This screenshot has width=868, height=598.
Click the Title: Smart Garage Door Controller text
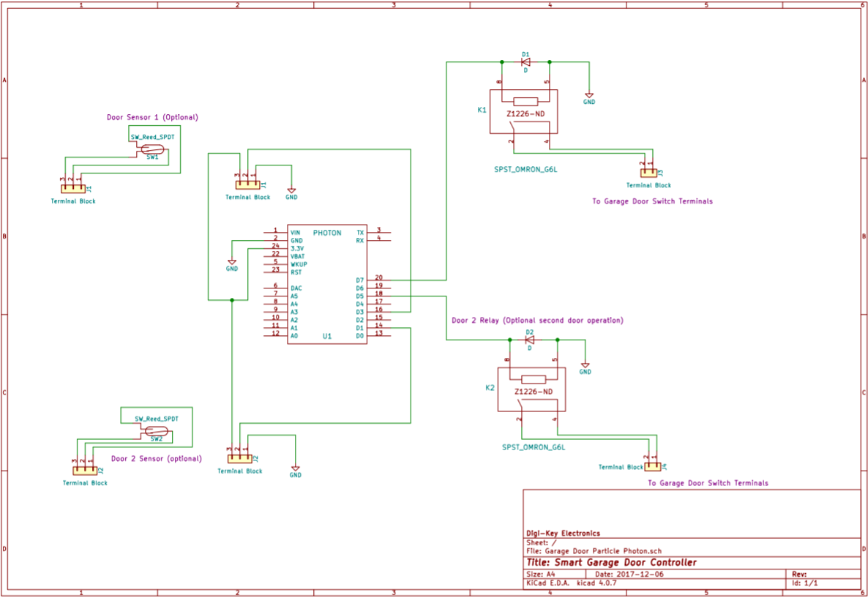click(x=611, y=561)
